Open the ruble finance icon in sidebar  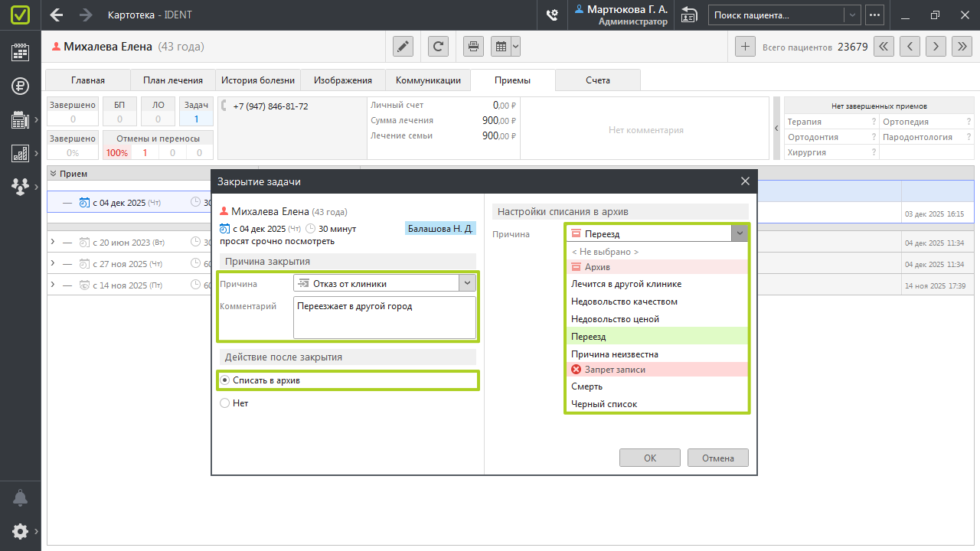(21, 86)
